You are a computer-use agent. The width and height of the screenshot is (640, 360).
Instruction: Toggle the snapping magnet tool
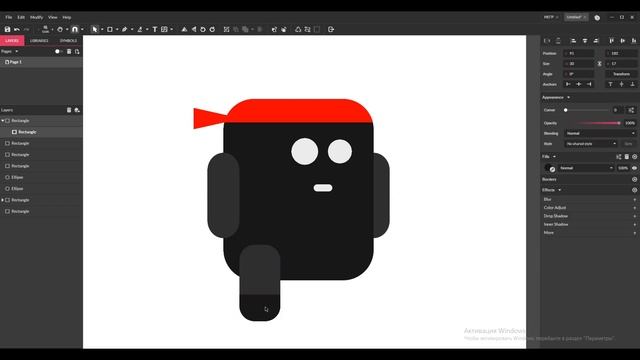75,29
